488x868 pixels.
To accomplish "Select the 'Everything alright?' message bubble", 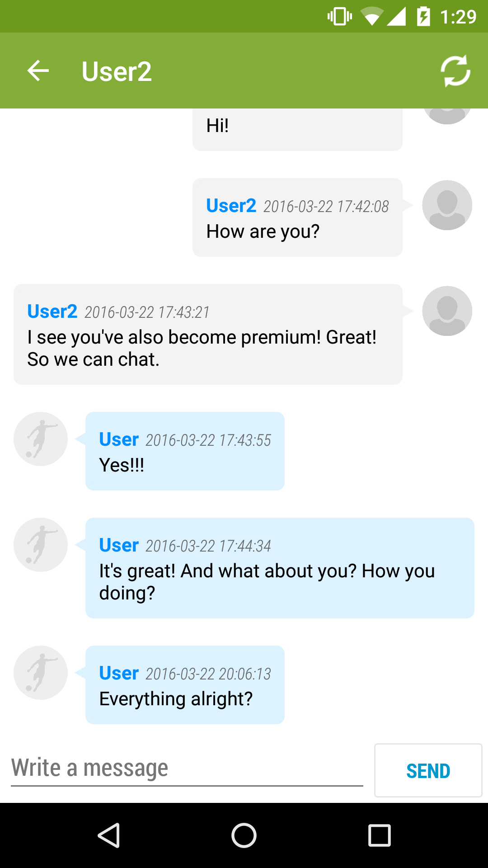I will pos(185,685).
